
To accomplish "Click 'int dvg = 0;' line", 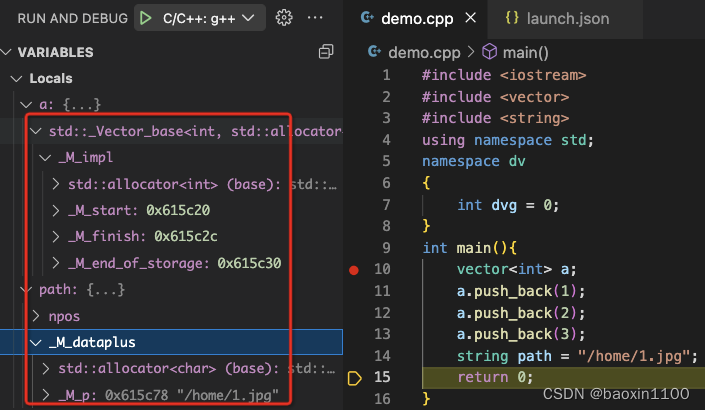I will [x=508, y=205].
